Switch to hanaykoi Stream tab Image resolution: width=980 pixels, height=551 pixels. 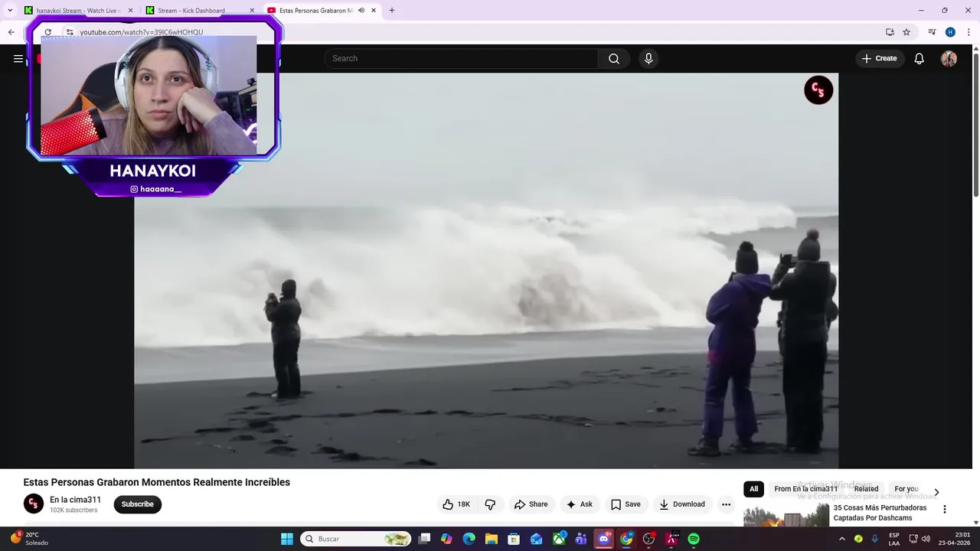click(79, 11)
